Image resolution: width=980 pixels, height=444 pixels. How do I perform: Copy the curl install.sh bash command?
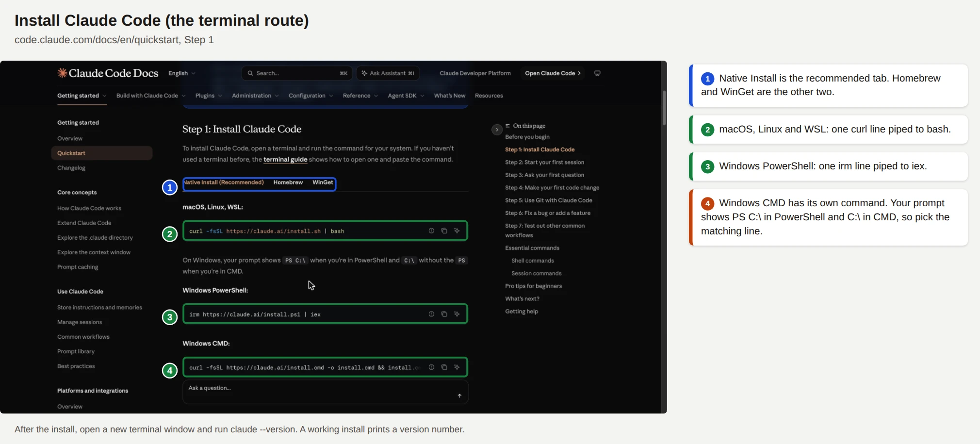(x=444, y=231)
